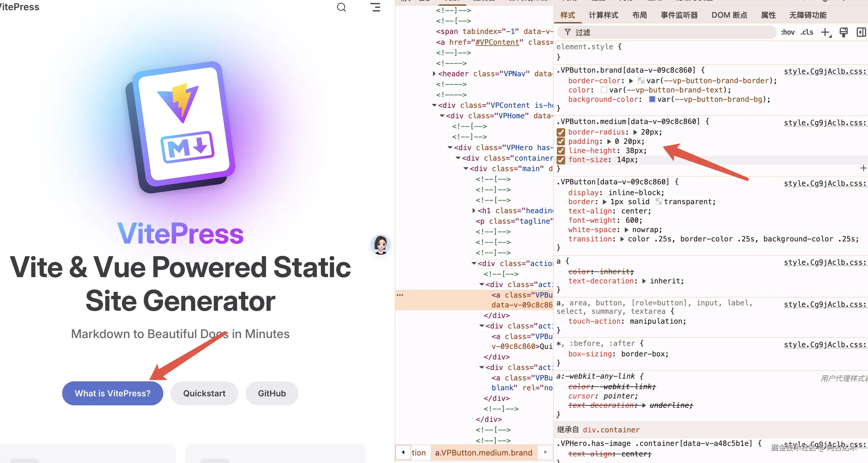Image resolution: width=868 pixels, height=463 pixels.
Task: Select the 属性 properties tab
Action: pyautogui.click(x=768, y=15)
